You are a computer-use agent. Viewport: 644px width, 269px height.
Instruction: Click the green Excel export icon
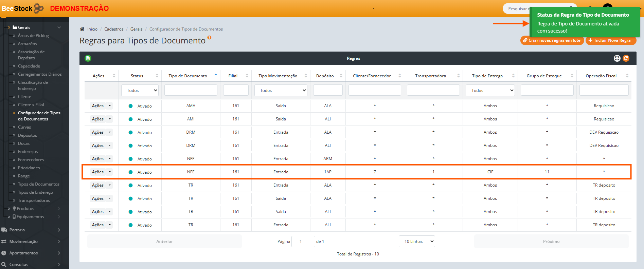pyautogui.click(x=88, y=58)
